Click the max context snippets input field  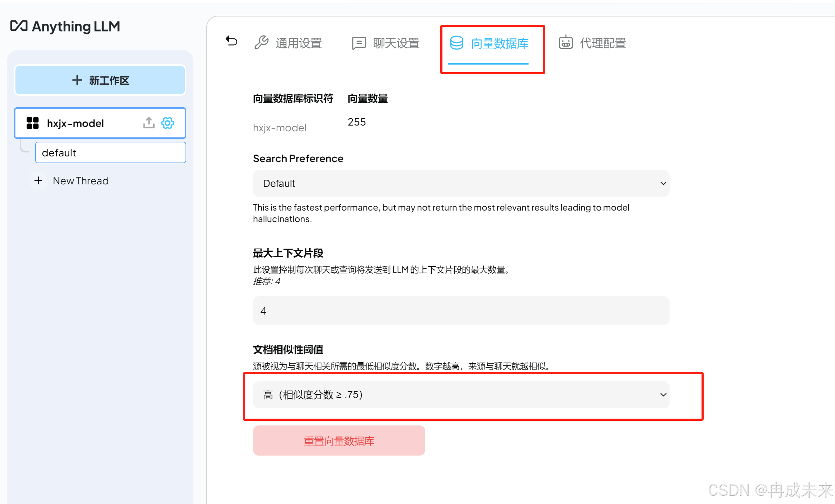pos(461,311)
